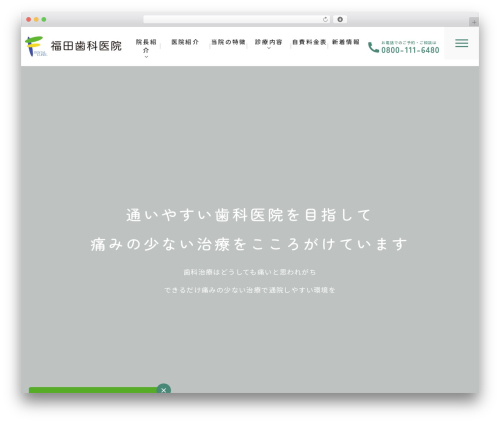Click the heading 痛みの少ない治療をこころがけています
This screenshot has height=423, width=500.
tap(249, 244)
